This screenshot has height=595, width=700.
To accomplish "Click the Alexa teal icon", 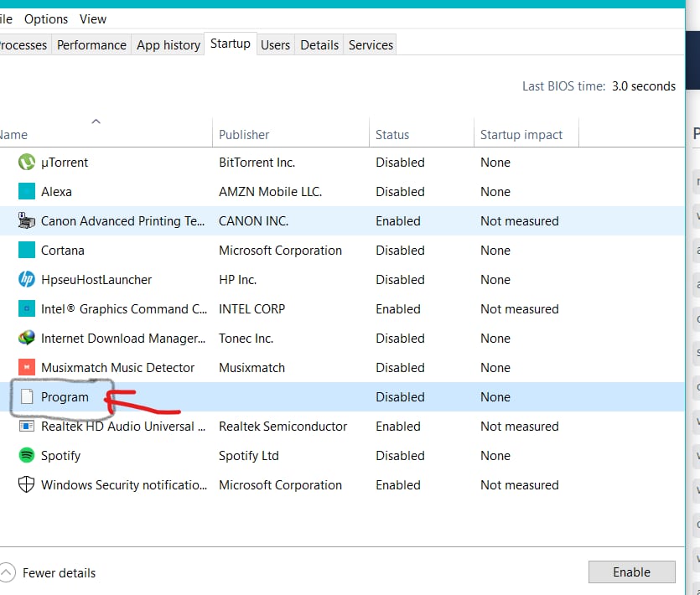I will coord(26,191).
